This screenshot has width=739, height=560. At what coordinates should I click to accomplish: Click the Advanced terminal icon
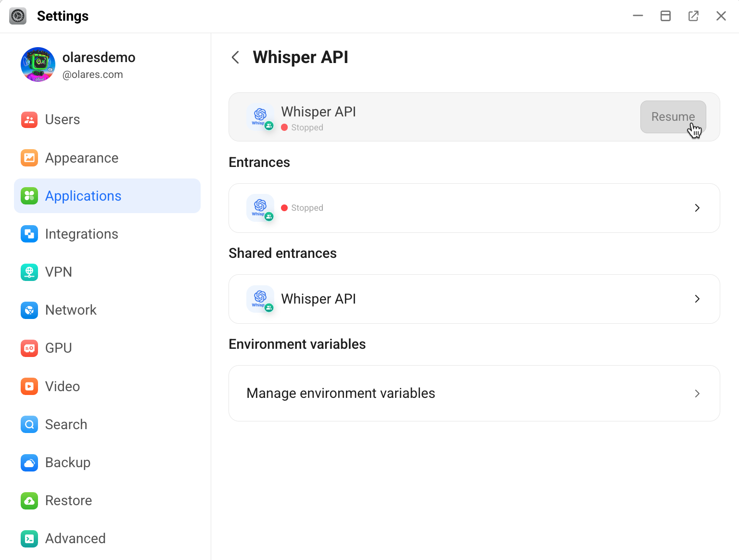coord(29,539)
